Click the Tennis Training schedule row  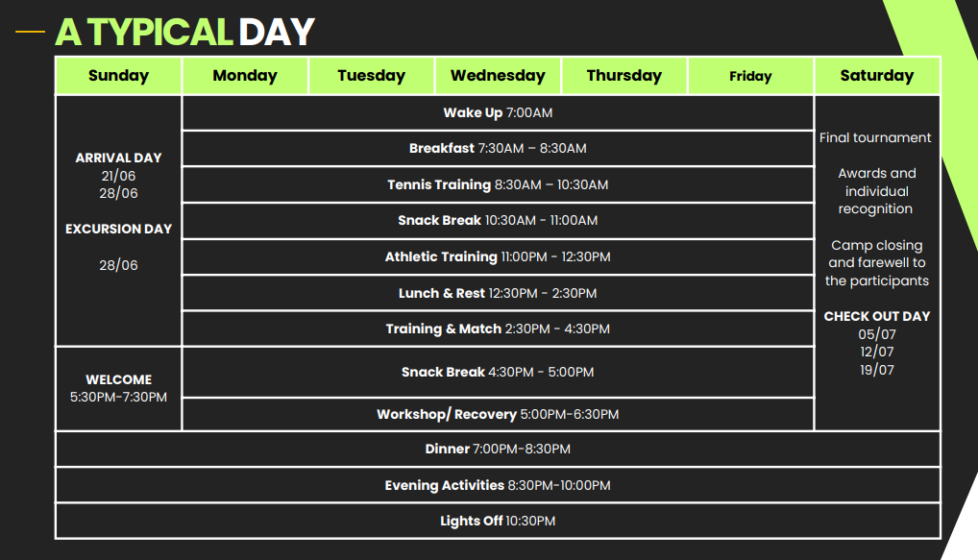point(498,184)
